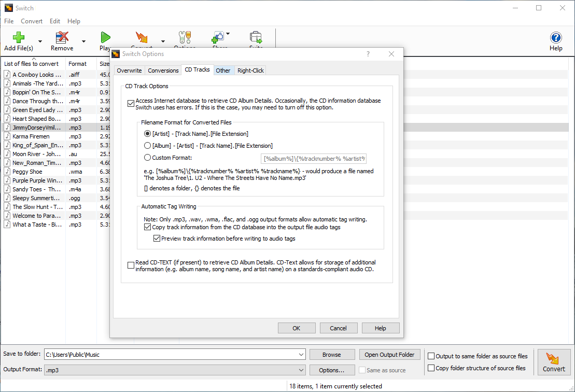Screen dimensions: 575x392
Task: Click the Add File(s) toolbar icon
Action: point(18,37)
